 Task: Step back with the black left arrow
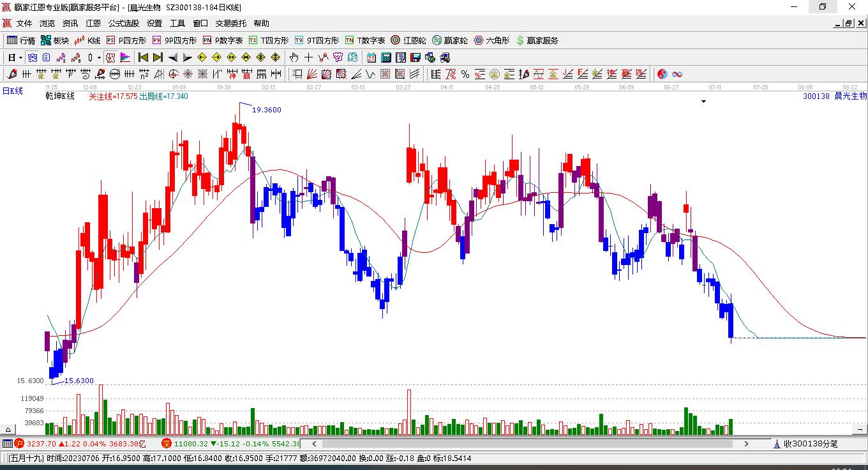click(173, 57)
